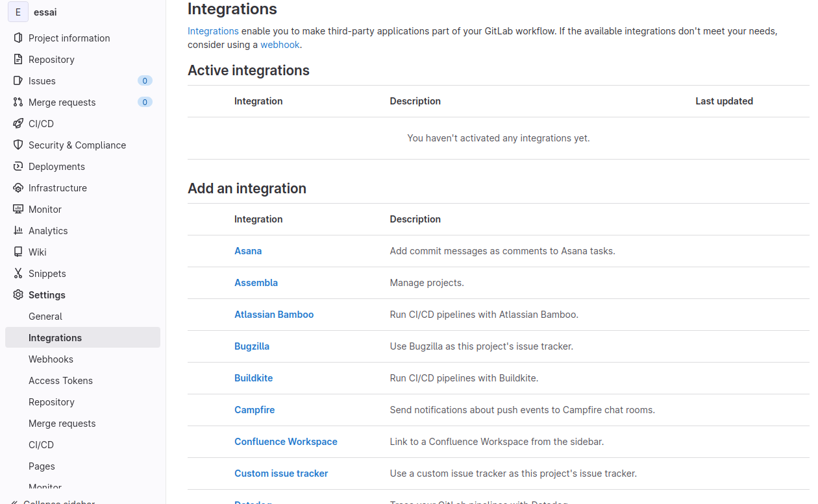Open Confluence Workspace integration settings
The image size is (818, 504).
tap(286, 442)
